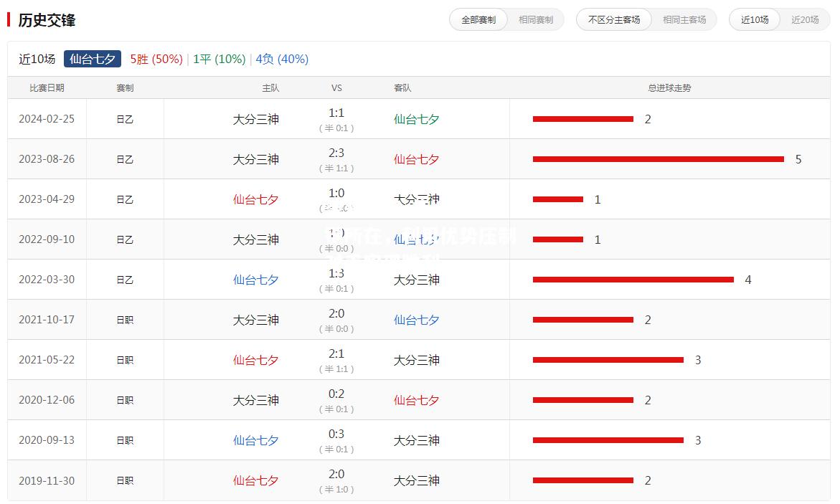Click the 历史交锋 section heading
The width and height of the screenshot is (840, 504).
[47, 20]
